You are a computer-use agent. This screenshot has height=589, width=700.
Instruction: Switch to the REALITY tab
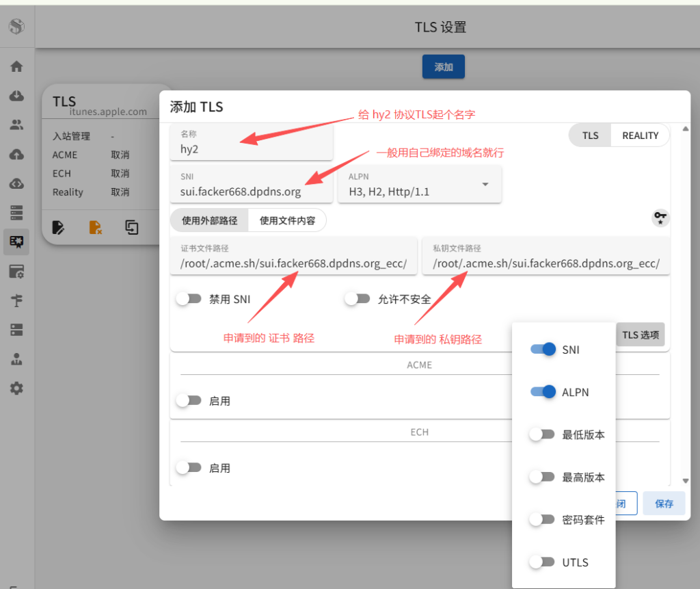click(x=640, y=135)
